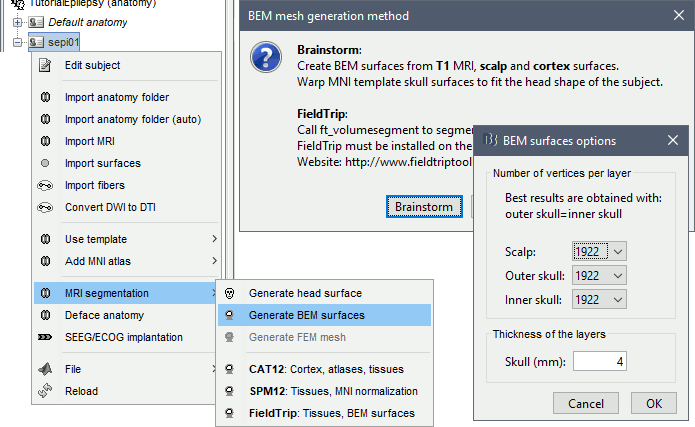Click the Import anatomy folder icon
The width and height of the screenshot is (695, 427).
pos(45,98)
